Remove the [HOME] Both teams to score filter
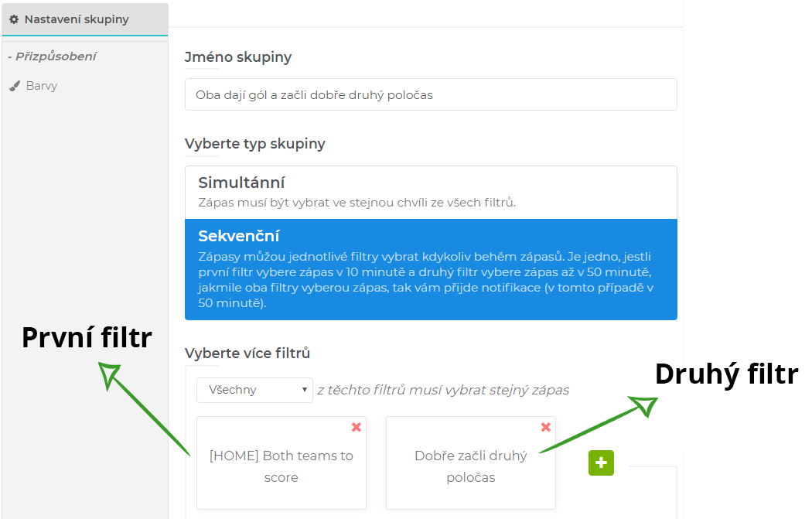The height and width of the screenshot is (519, 812). 357,427
